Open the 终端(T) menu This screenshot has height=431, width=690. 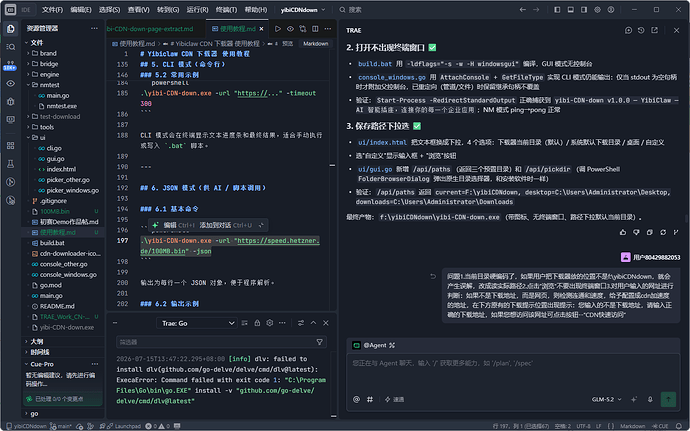(226, 10)
